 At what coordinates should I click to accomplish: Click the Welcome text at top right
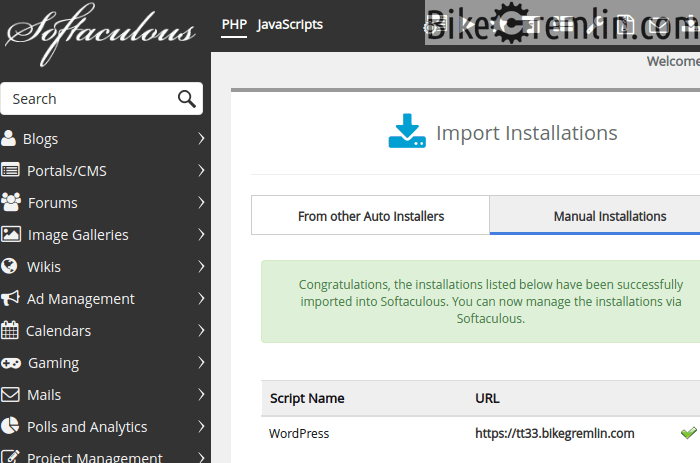(673, 61)
